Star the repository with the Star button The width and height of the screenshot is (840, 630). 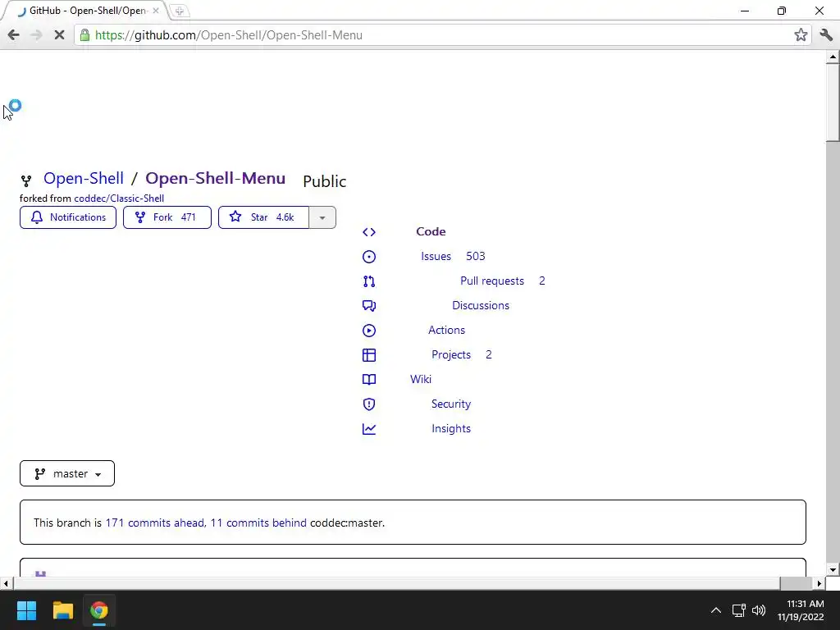pos(263,217)
